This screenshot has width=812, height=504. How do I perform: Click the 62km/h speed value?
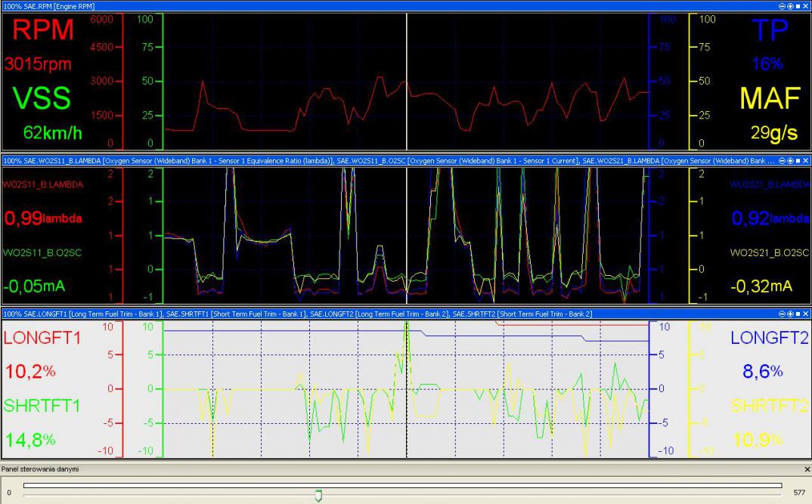coord(52,133)
